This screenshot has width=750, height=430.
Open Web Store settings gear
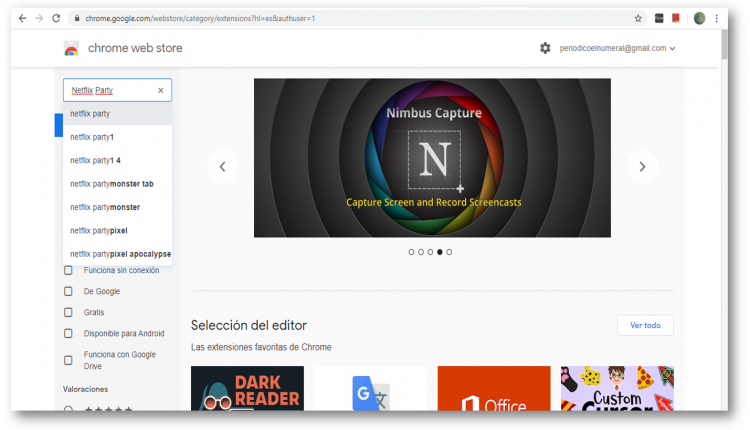[545, 48]
